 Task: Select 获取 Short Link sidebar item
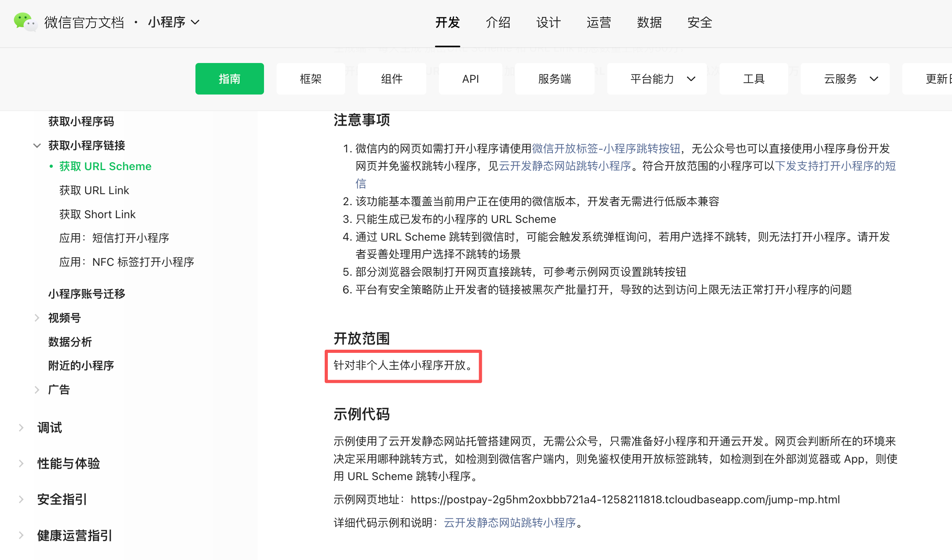tap(97, 214)
